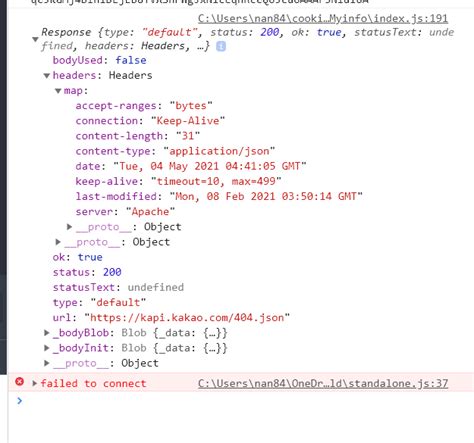This screenshot has height=443, width=474.
Task: Click the red error icon
Action: click(x=20, y=381)
